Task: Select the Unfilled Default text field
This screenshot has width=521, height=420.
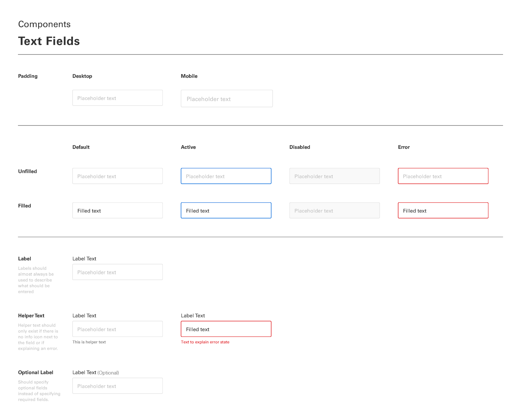Action: 118,176
